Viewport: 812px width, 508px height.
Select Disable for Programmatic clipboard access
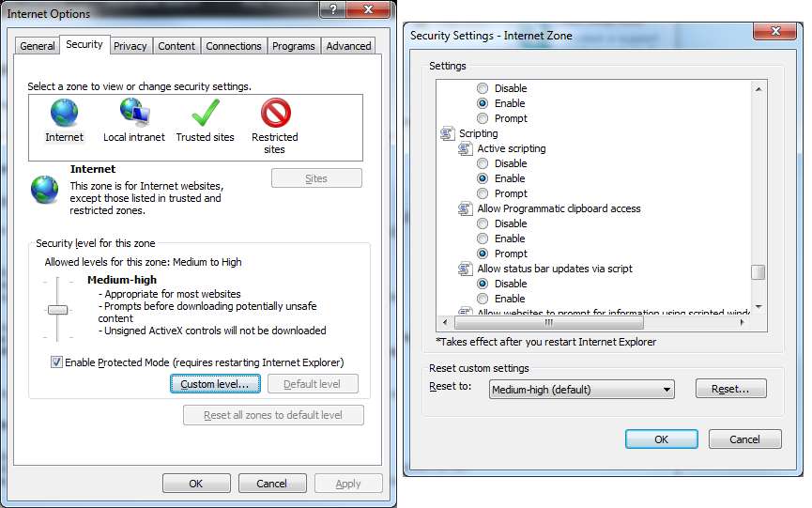(483, 223)
